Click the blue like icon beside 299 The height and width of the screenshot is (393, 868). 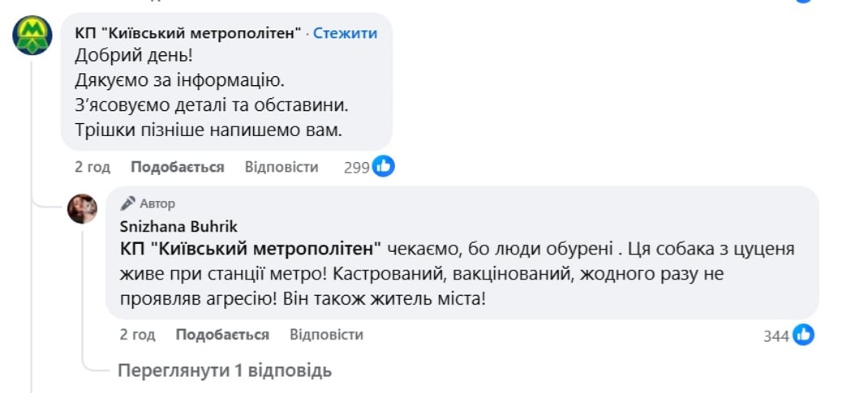tap(384, 167)
